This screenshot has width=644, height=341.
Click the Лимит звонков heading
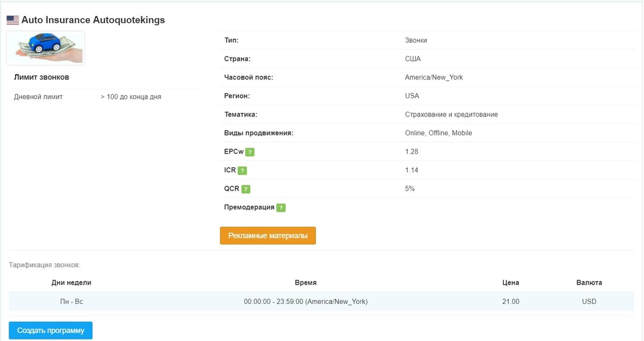(41, 77)
